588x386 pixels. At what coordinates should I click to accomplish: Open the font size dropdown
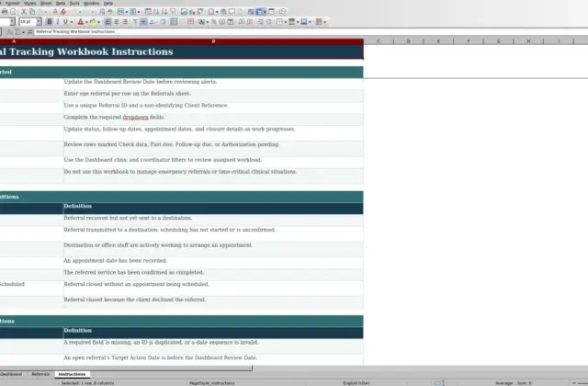[39, 22]
